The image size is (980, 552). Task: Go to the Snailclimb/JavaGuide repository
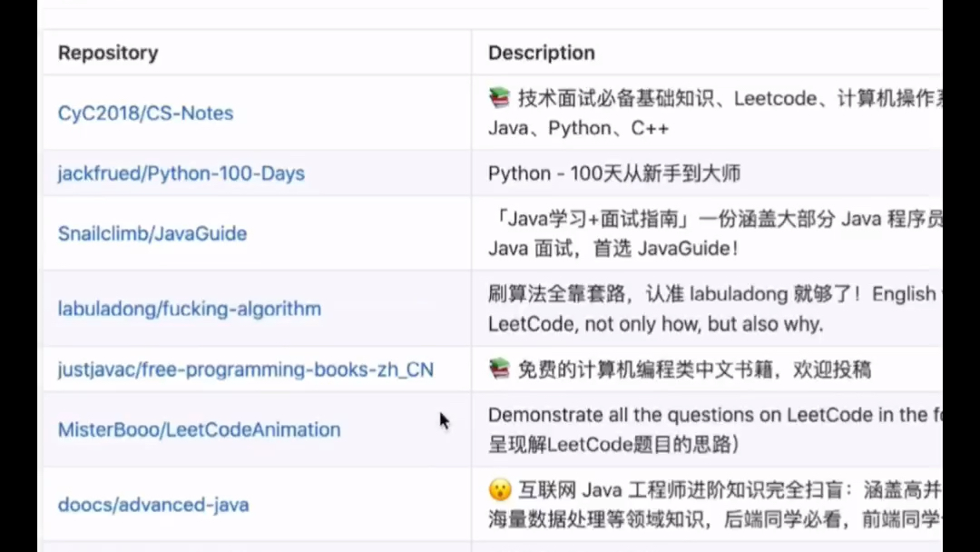coord(152,233)
